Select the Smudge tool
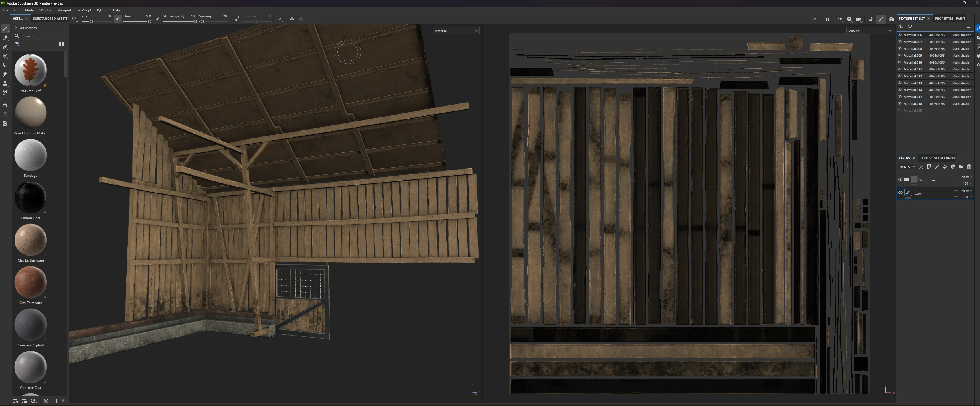The width and height of the screenshot is (980, 406). point(5,74)
